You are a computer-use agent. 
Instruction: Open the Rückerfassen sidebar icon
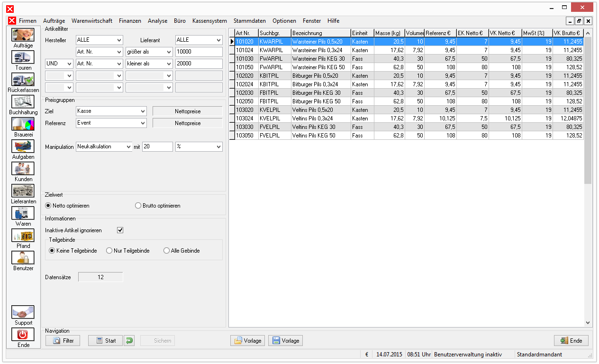23,80
